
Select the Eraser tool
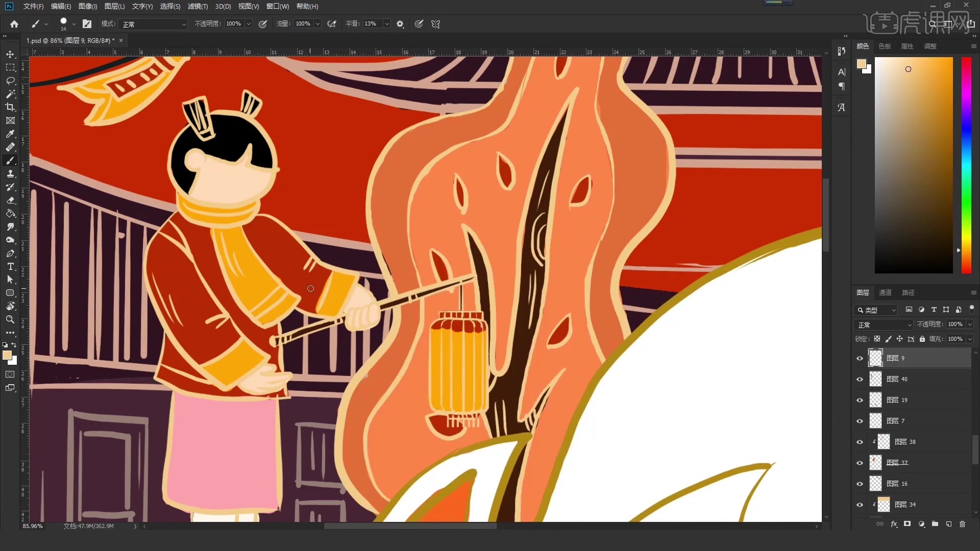click(10, 200)
